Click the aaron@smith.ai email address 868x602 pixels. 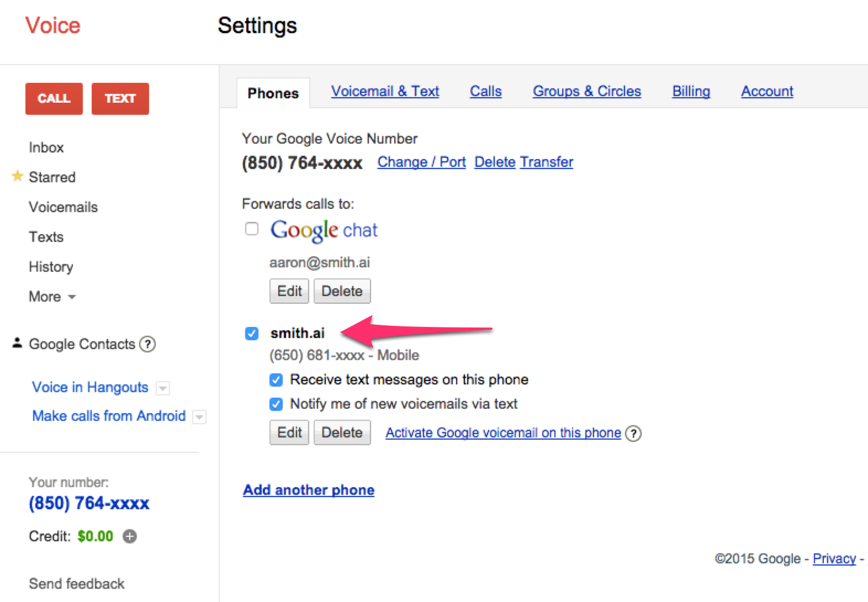(x=320, y=262)
